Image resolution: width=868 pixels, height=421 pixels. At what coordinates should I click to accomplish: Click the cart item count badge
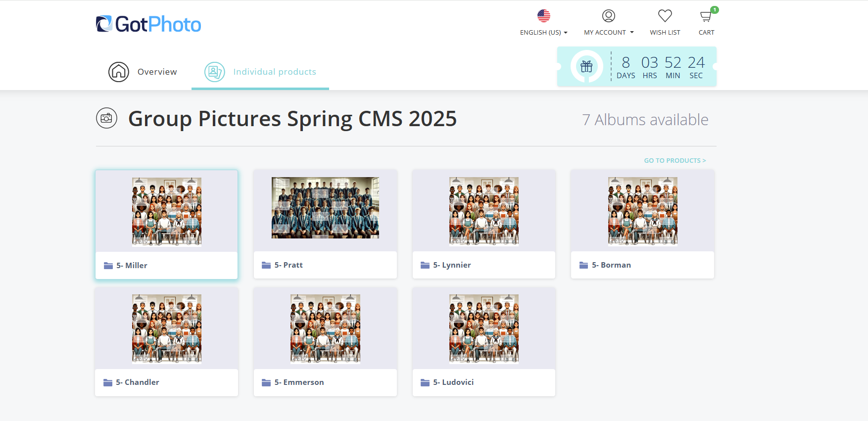click(715, 10)
